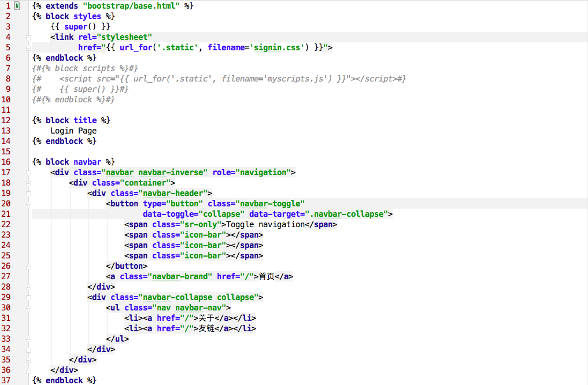Click the "navbar-header" class value
Screen dimensions: 588x385
pos(173,194)
